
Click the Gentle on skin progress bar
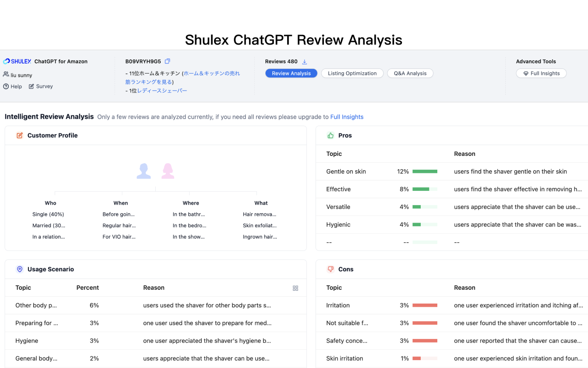pos(424,171)
